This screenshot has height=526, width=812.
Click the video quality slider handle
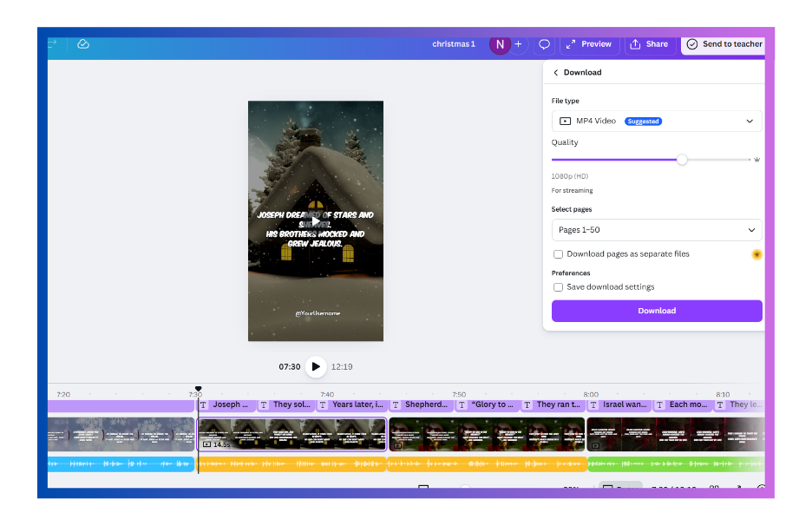tap(682, 160)
